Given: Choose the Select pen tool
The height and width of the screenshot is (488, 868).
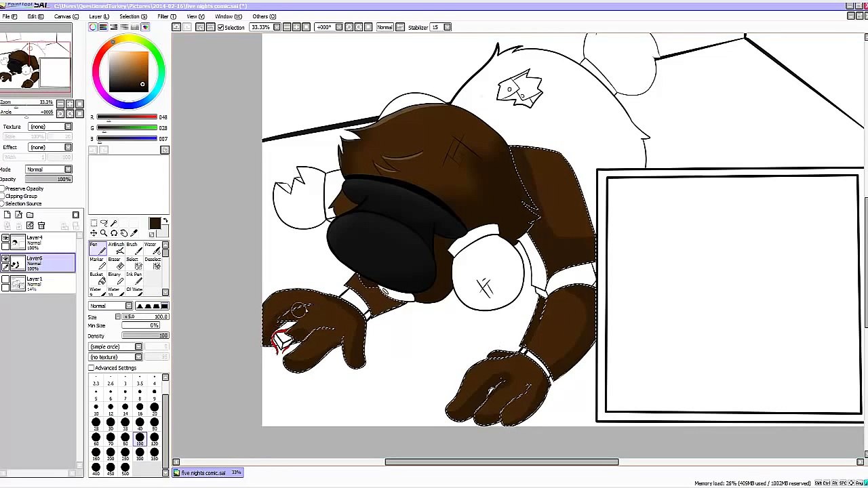Looking at the screenshot, I should pos(133,264).
